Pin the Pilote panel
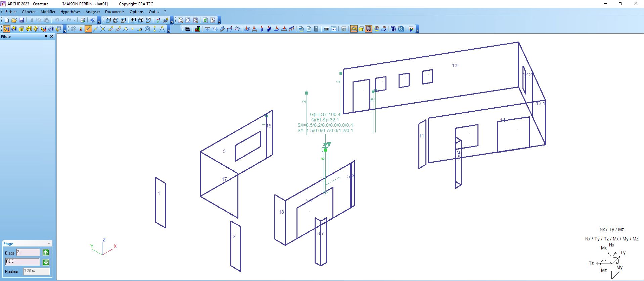Viewport: 644px width, 281px height. (46, 37)
